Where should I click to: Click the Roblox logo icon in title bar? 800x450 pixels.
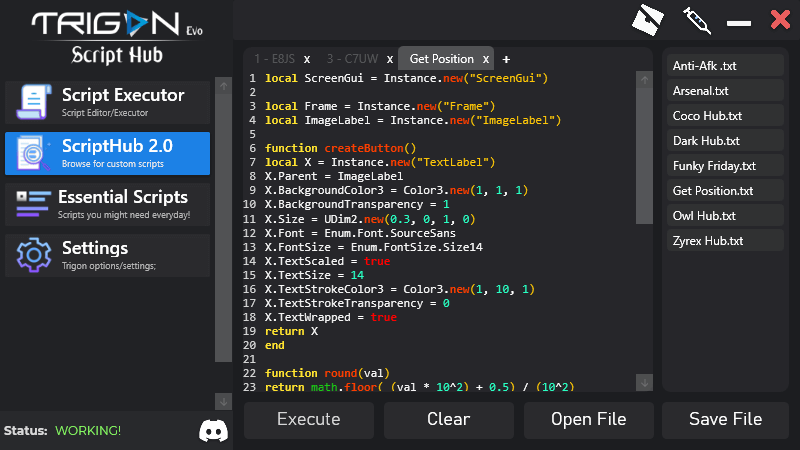(649, 20)
